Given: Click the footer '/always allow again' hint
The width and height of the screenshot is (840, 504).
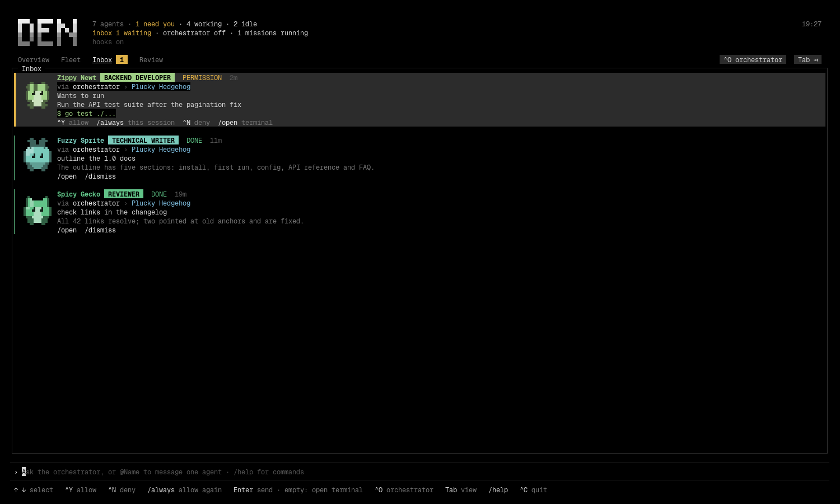Looking at the screenshot, I should (185, 490).
